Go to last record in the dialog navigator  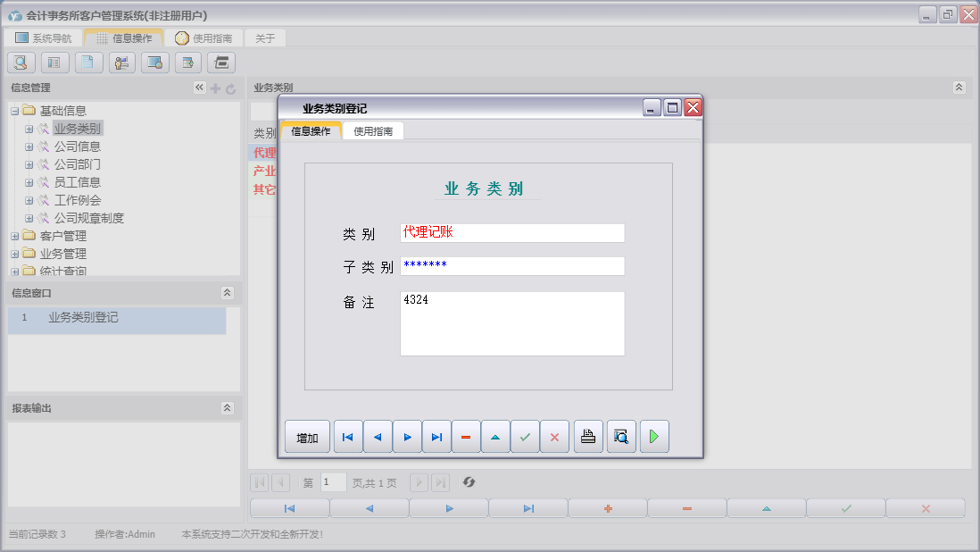(x=436, y=437)
